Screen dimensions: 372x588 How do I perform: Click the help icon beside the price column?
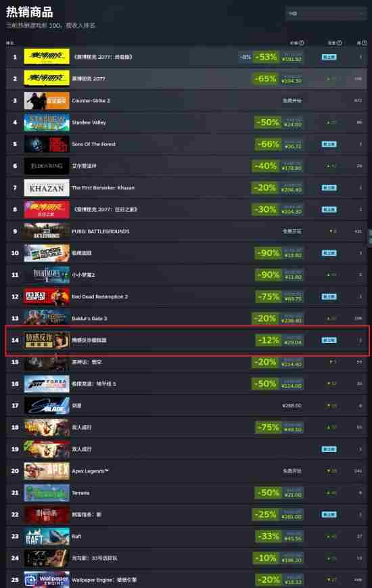click(301, 43)
